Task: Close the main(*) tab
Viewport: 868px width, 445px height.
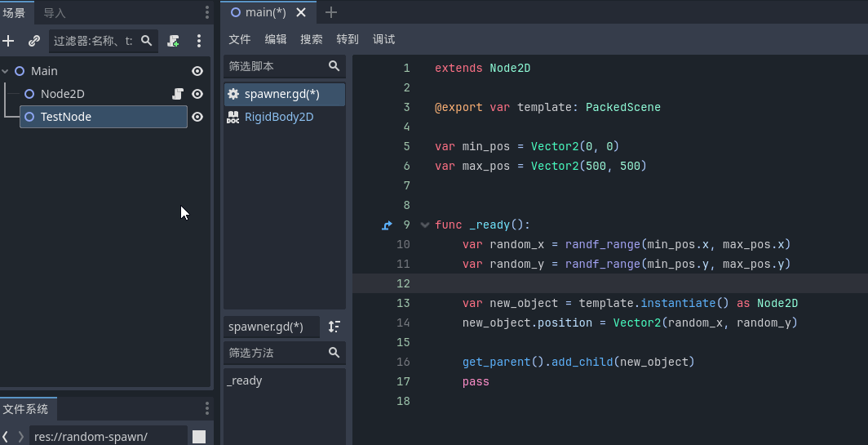Action: [x=301, y=12]
